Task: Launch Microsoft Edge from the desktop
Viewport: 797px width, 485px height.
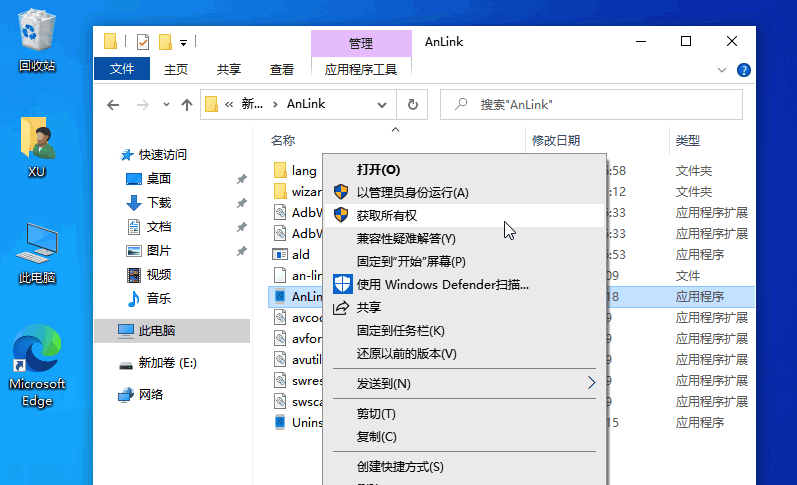Action: click(37, 366)
